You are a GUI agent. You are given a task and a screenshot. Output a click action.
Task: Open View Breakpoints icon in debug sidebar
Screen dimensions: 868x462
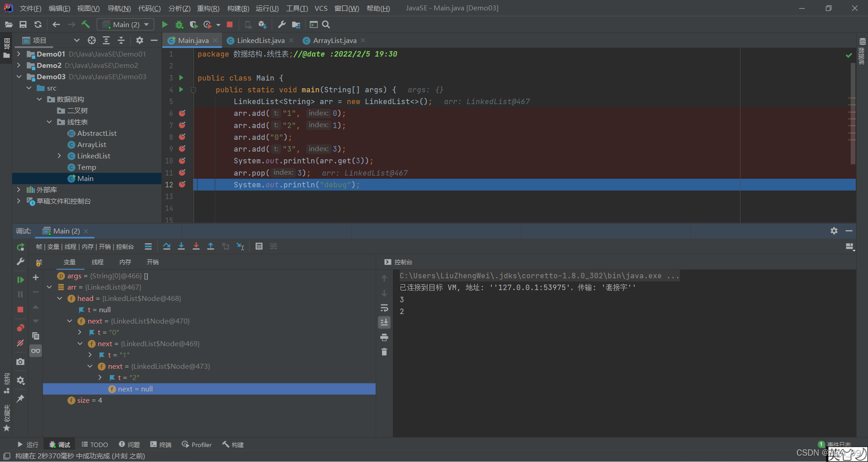pos(20,328)
